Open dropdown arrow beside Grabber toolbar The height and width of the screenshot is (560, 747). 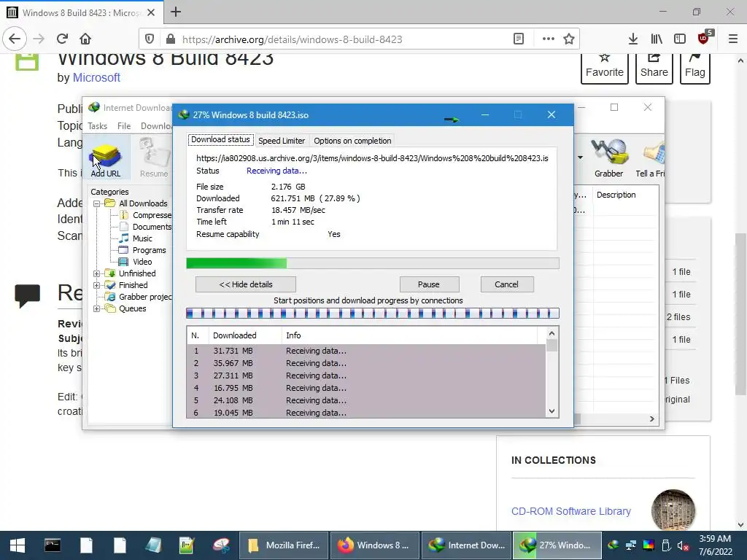[x=580, y=157]
